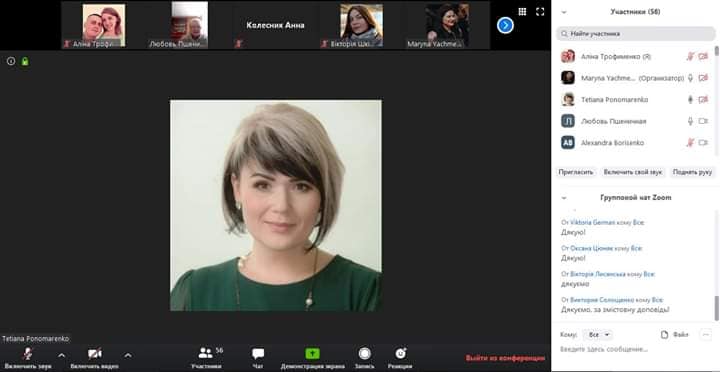Collapse the Group Chat Zoom panel
Image resolution: width=720 pixels, height=372 pixels.
pos(564,197)
